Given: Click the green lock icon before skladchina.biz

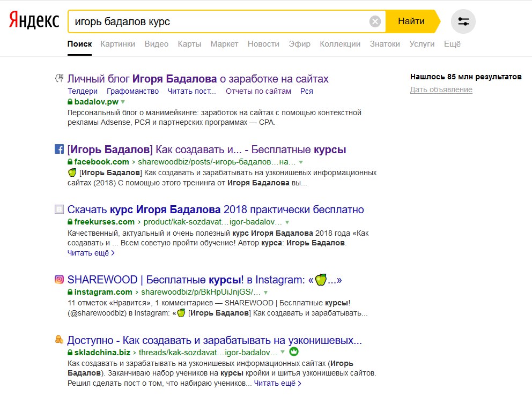Looking at the screenshot, I should [70, 352].
